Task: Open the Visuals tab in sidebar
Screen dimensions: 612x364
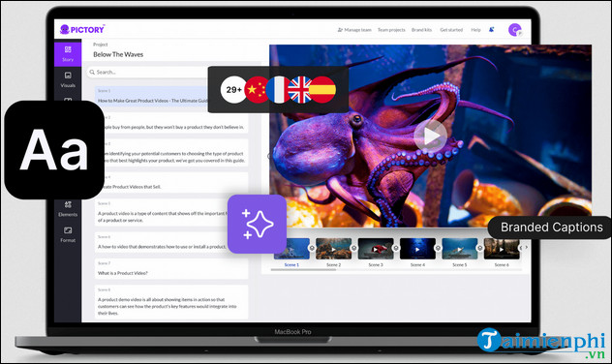Action: tap(68, 79)
